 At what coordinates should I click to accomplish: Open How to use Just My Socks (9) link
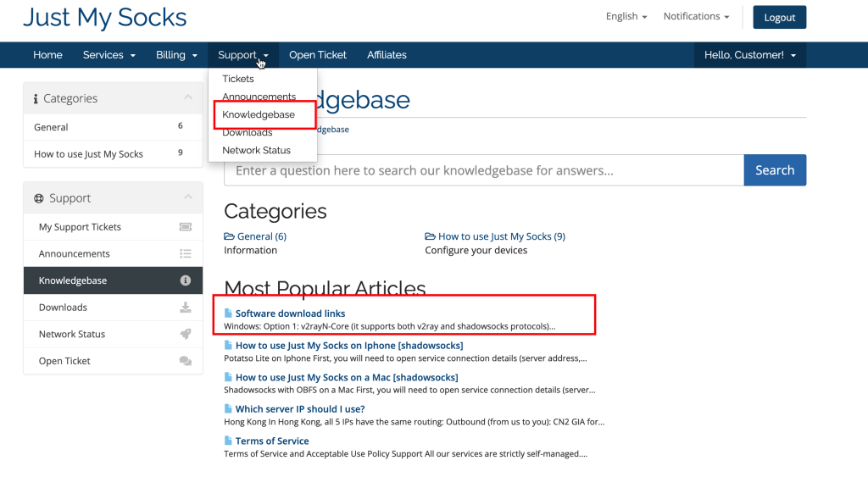point(502,236)
